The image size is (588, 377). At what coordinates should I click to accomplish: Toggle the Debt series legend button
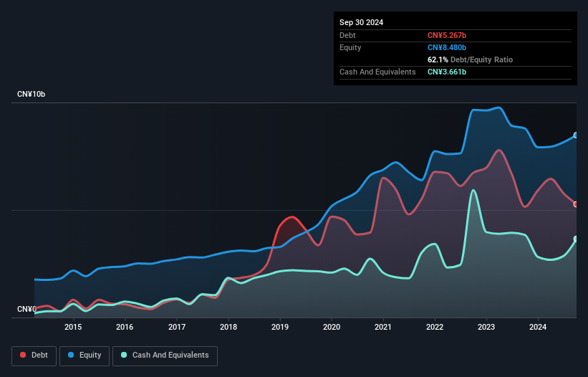tap(34, 355)
